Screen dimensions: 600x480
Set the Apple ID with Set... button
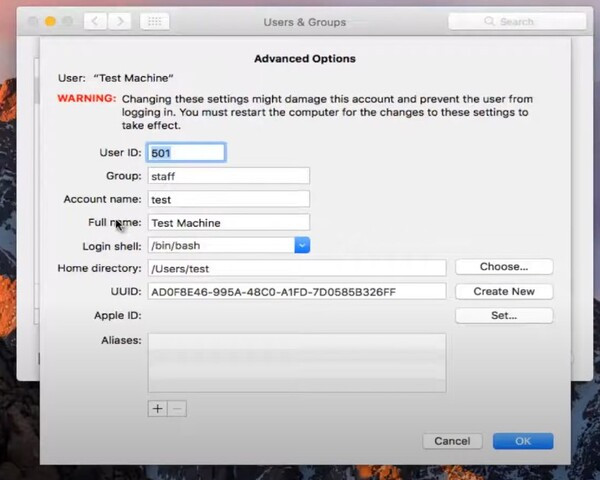504,316
